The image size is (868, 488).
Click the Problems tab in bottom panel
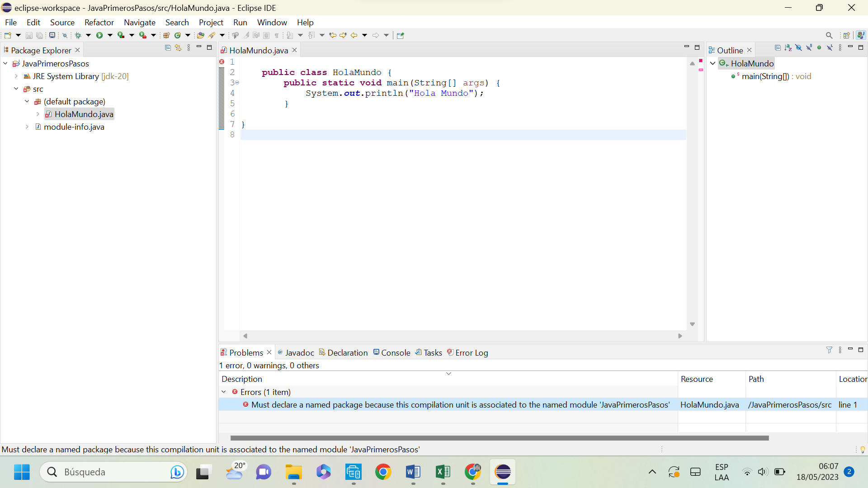pyautogui.click(x=245, y=352)
